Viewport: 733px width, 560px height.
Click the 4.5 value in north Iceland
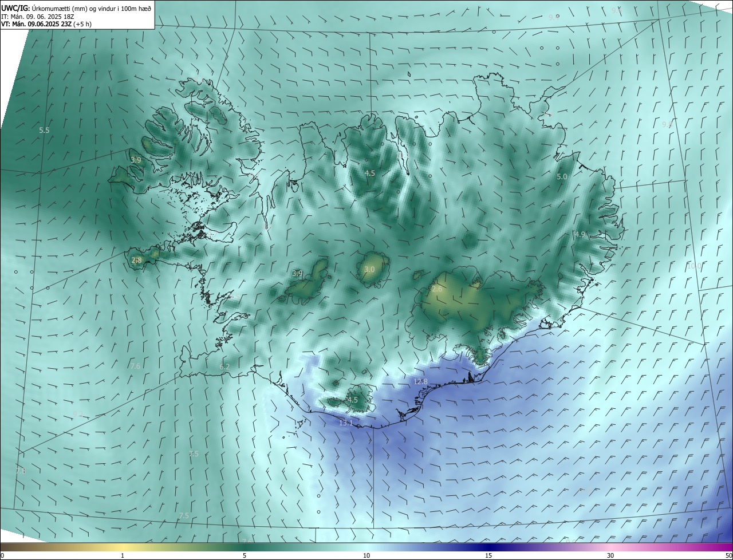click(370, 173)
